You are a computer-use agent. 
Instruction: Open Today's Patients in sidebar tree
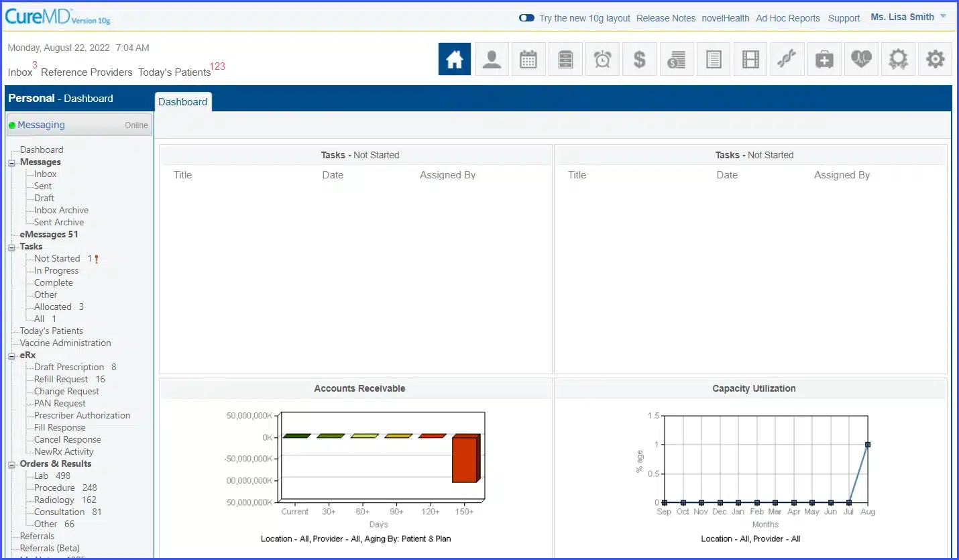pyautogui.click(x=52, y=331)
